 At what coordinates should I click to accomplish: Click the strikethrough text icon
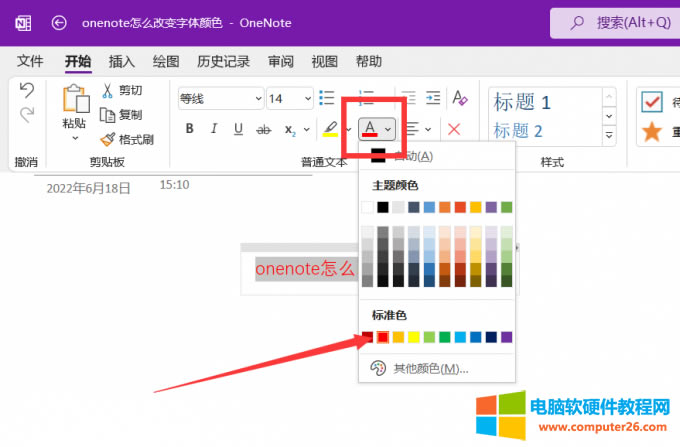pos(264,129)
